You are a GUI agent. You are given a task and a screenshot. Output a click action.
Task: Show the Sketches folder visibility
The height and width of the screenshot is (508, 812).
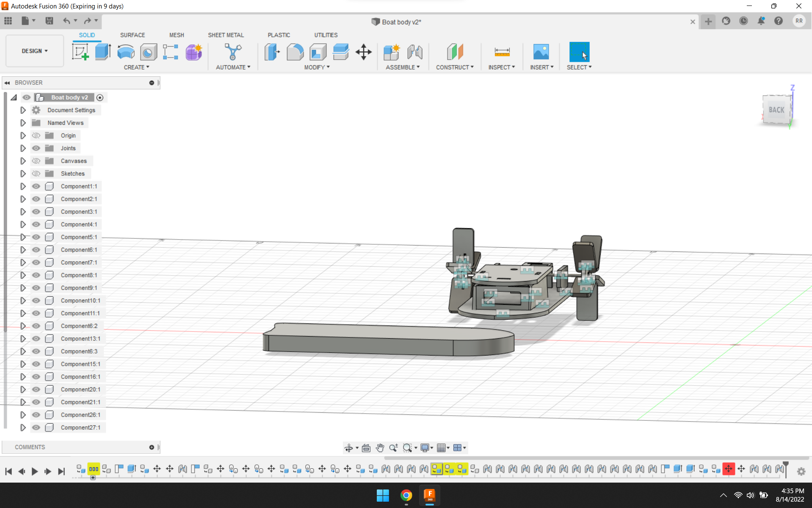pyautogui.click(x=36, y=174)
